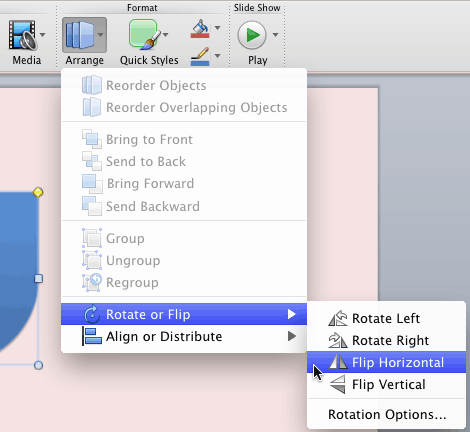Choose Flip Vertical

(386, 384)
